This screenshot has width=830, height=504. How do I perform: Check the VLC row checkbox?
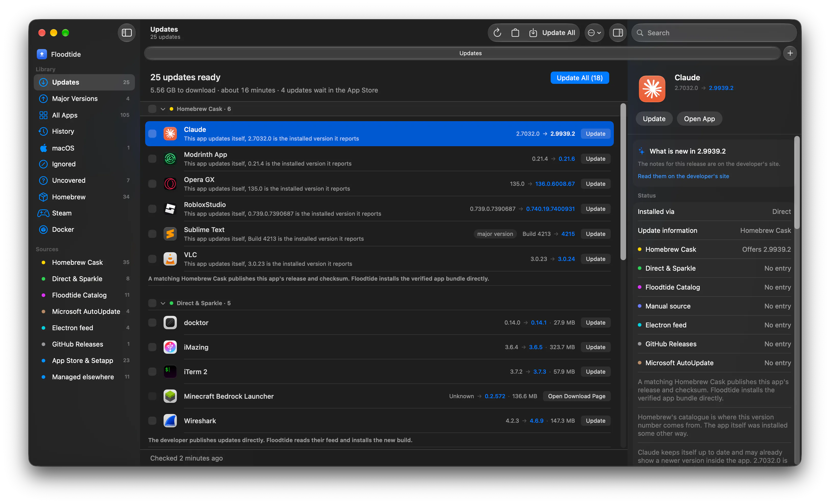tap(152, 259)
